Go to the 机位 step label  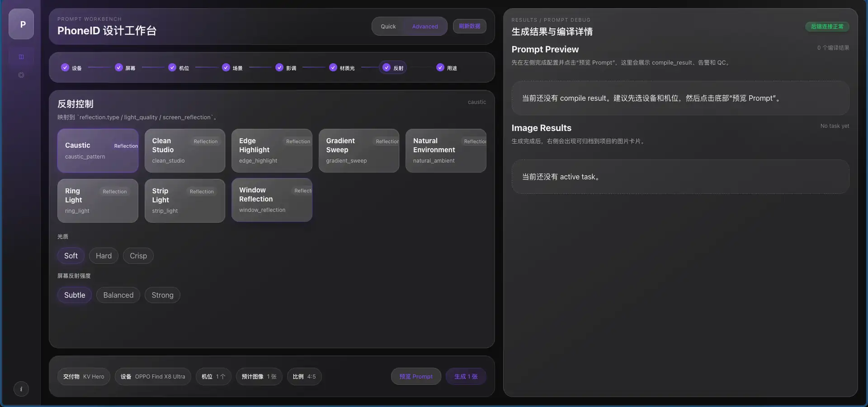(x=184, y=68)
